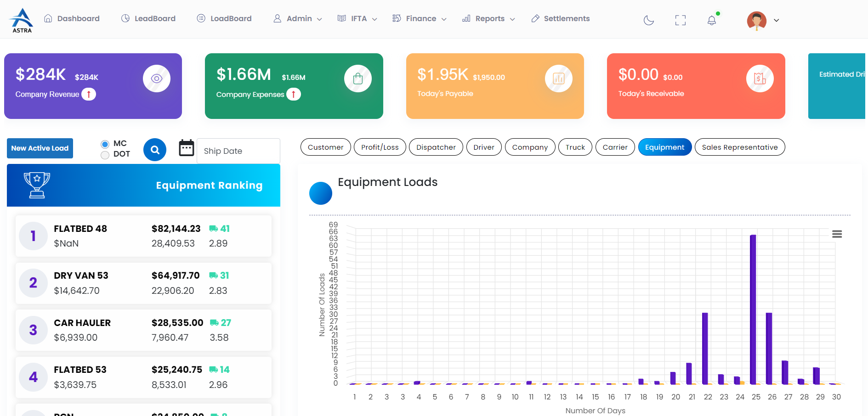Image resolution: width=868 pixels, height=416 pixels.
Task: Switch to Driver tab
Action: point(484,147)
